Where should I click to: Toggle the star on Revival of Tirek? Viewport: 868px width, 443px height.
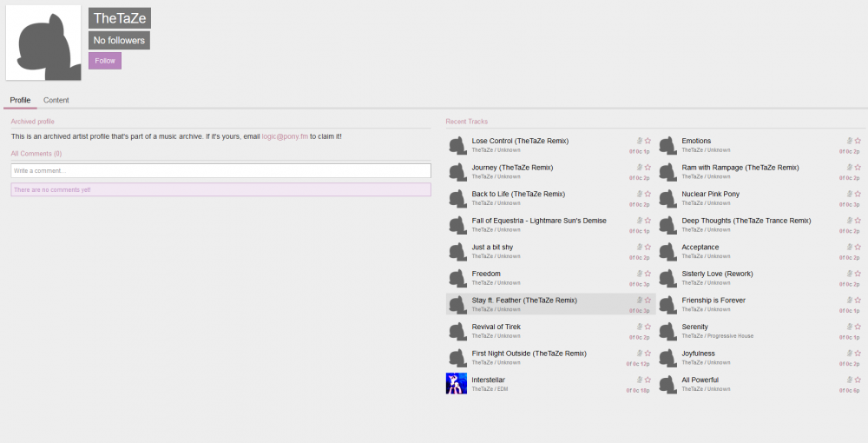[x=648, y=327]
